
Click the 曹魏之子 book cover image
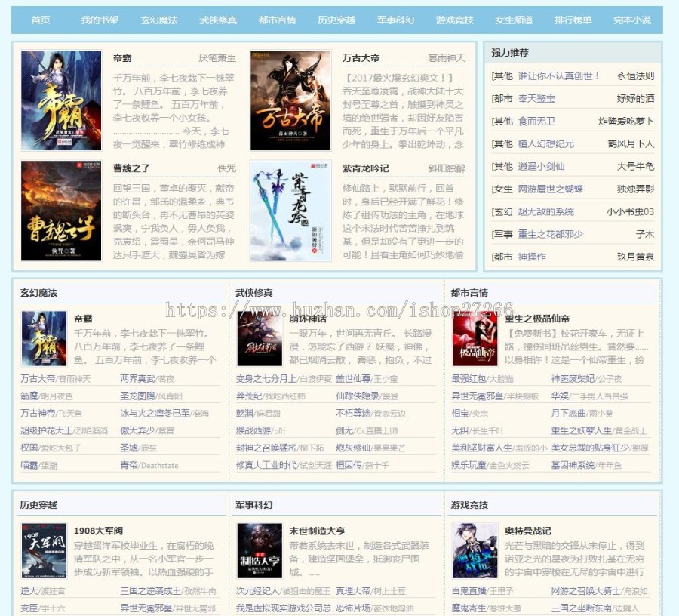60,211
